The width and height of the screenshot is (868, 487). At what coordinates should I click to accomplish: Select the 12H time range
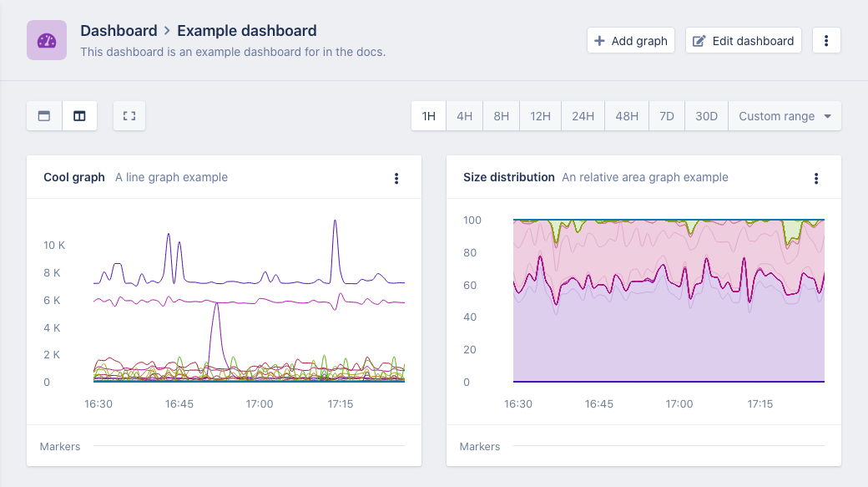[x=540, y=116]
